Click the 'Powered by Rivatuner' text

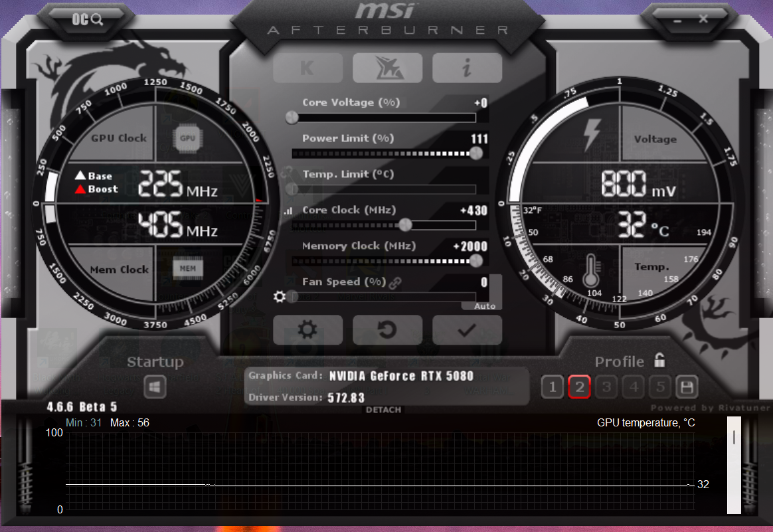pos(710,408)
